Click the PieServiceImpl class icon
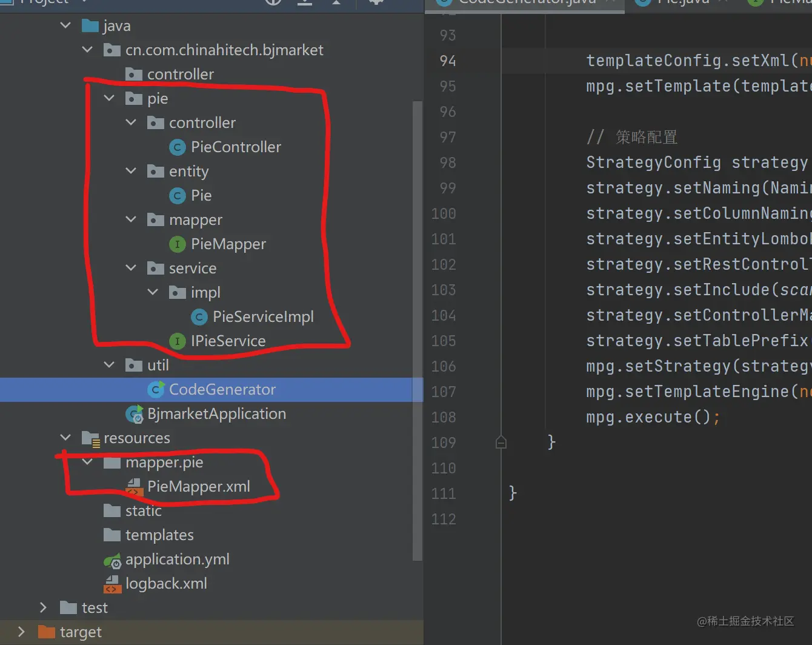 (x=199, y=316)
